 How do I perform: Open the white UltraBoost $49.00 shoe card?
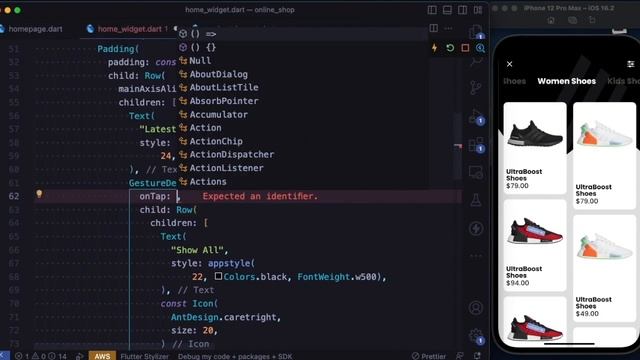[604, 268]
